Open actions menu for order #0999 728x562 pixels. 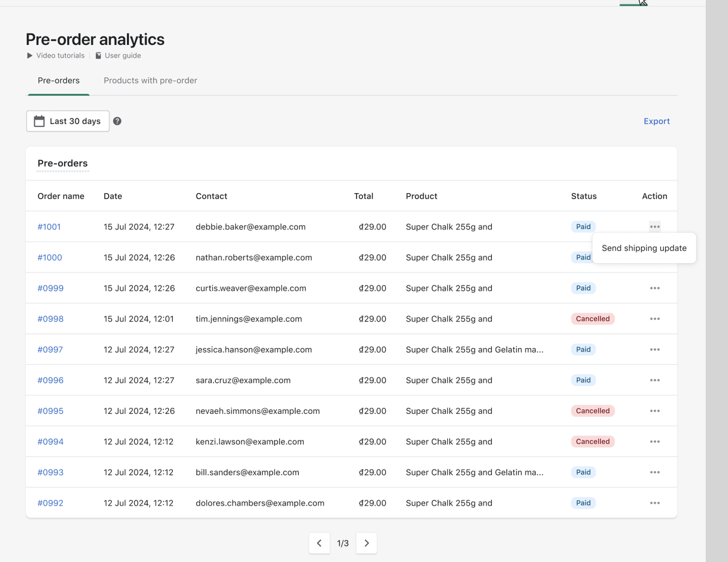pyautogui.click(x=655, y=288)
